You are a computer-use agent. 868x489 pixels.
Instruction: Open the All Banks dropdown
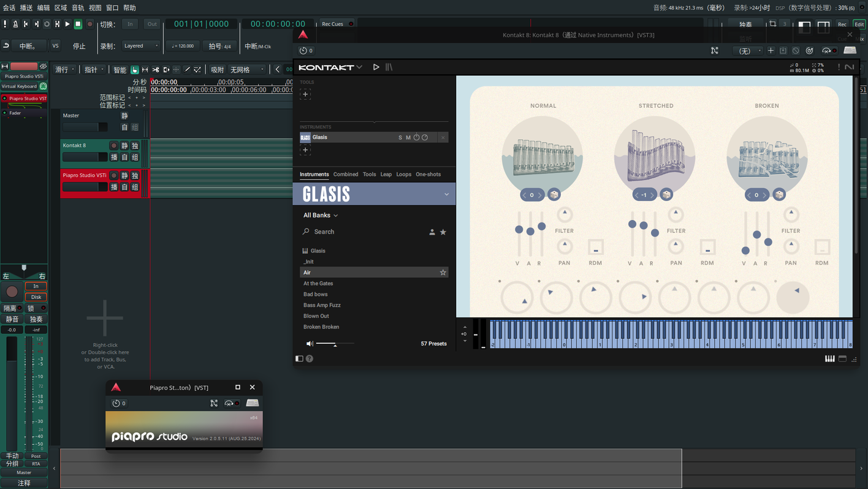coord(321,216)
